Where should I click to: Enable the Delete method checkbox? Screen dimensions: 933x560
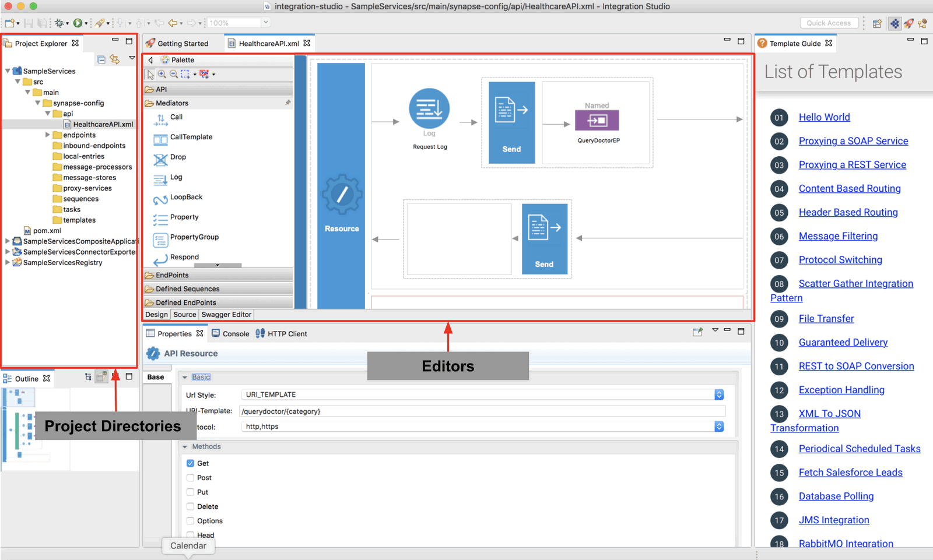(190, 507)
